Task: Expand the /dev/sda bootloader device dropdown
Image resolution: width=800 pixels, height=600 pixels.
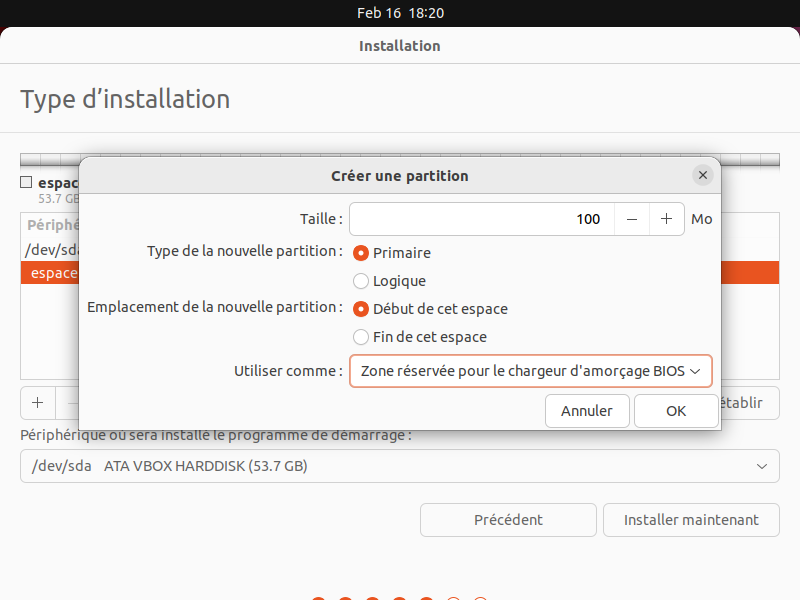Action: click(x=400, y=466)
